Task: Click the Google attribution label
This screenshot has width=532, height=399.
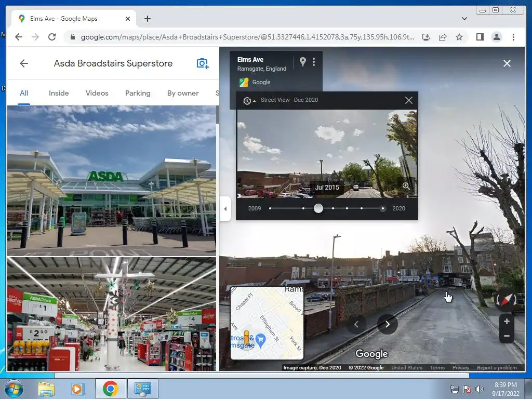Action: [261, 82]
